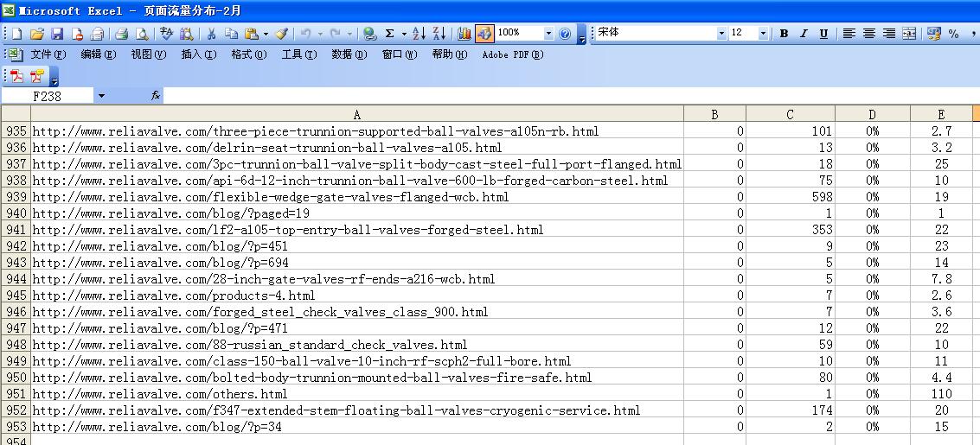The width and height of the screenshot is (980, 445).
Task: Align text right
Action: point(889,34)
